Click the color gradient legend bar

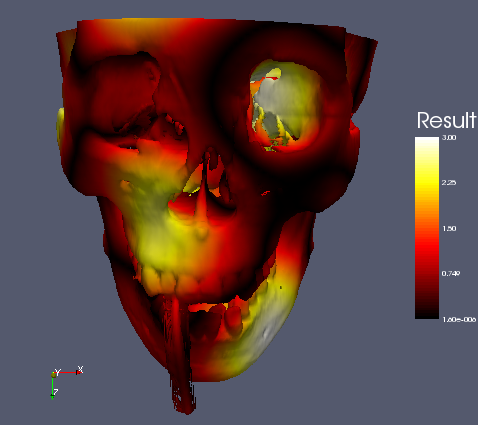coord(427,228)
